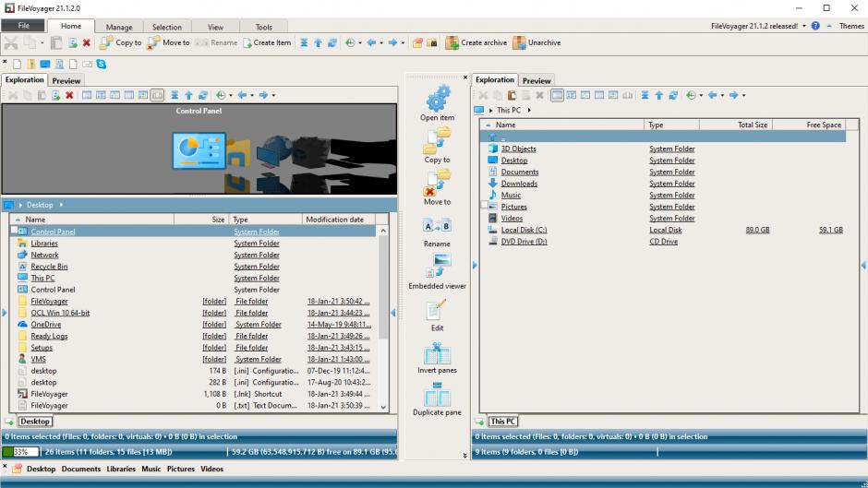
Task: Open the right pane Preview tab
Action: pos(536,81)
